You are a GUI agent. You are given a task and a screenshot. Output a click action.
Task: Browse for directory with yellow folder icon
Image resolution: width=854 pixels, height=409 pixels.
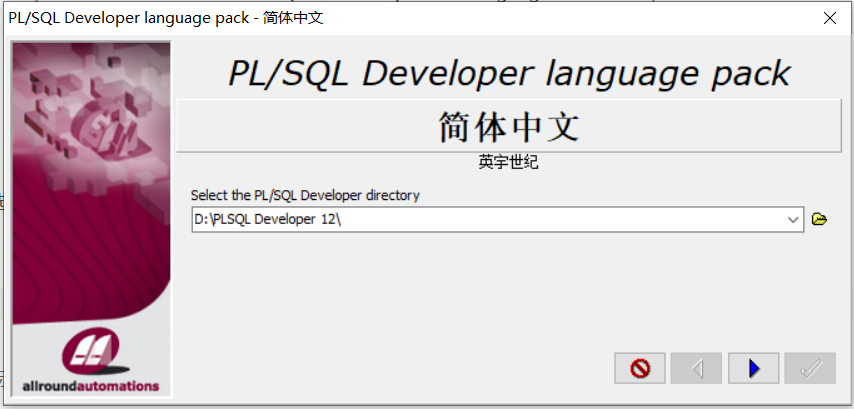[819, 219]
